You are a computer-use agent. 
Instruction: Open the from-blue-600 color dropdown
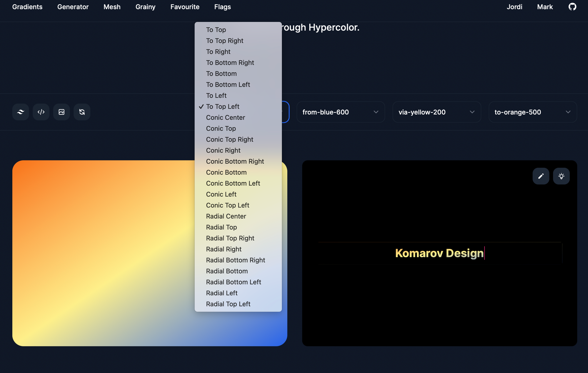pyautogui.click(x=340, y=112)
